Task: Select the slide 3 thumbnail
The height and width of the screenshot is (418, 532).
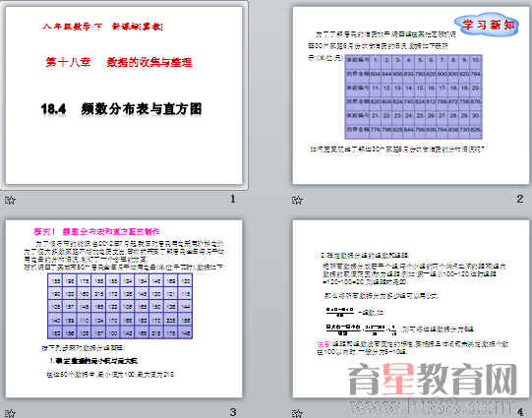Action: coord(124,309)
